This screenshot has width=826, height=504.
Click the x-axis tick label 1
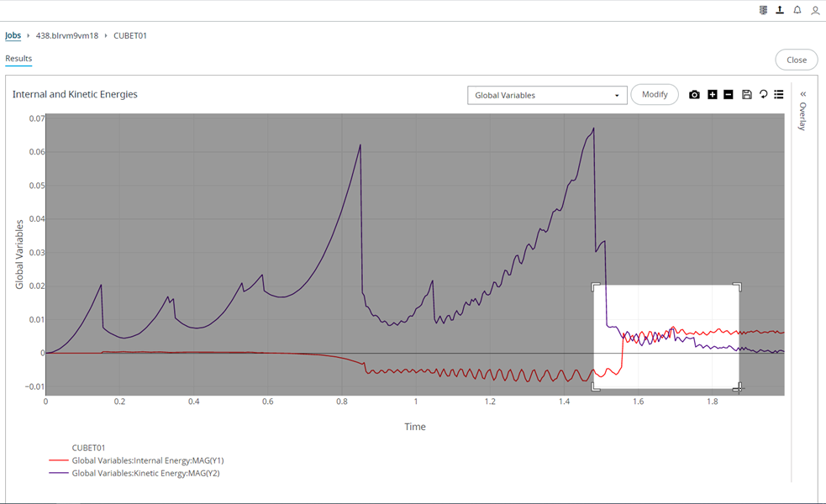pos(416,402)
